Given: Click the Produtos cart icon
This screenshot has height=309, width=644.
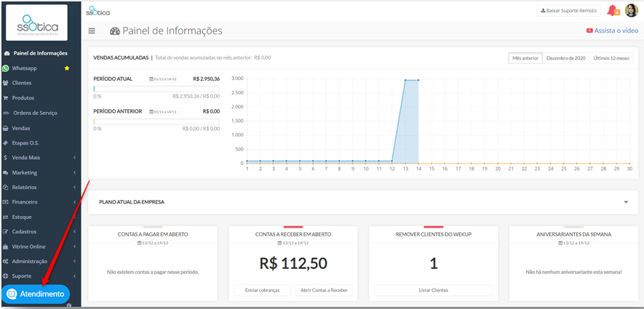Looking at the screenshot, I should (x=6, y=98).
